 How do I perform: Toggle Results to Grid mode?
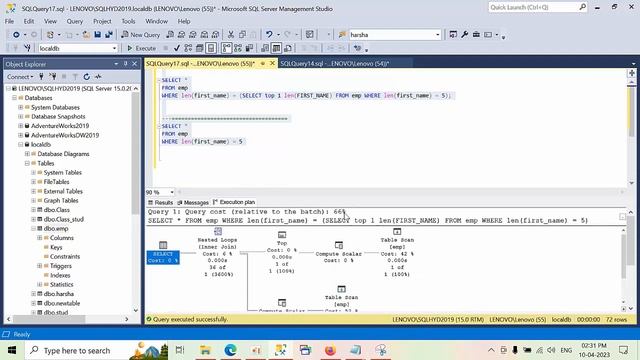[x=276, y=48]
